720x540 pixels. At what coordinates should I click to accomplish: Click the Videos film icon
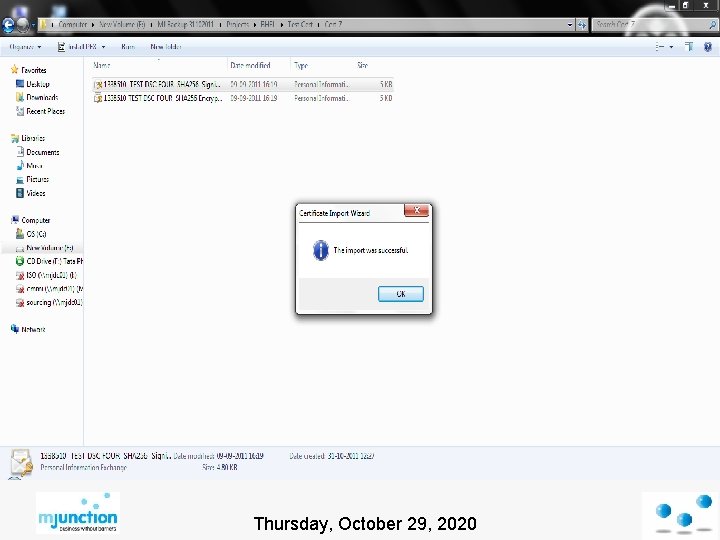tap(20, 193)
